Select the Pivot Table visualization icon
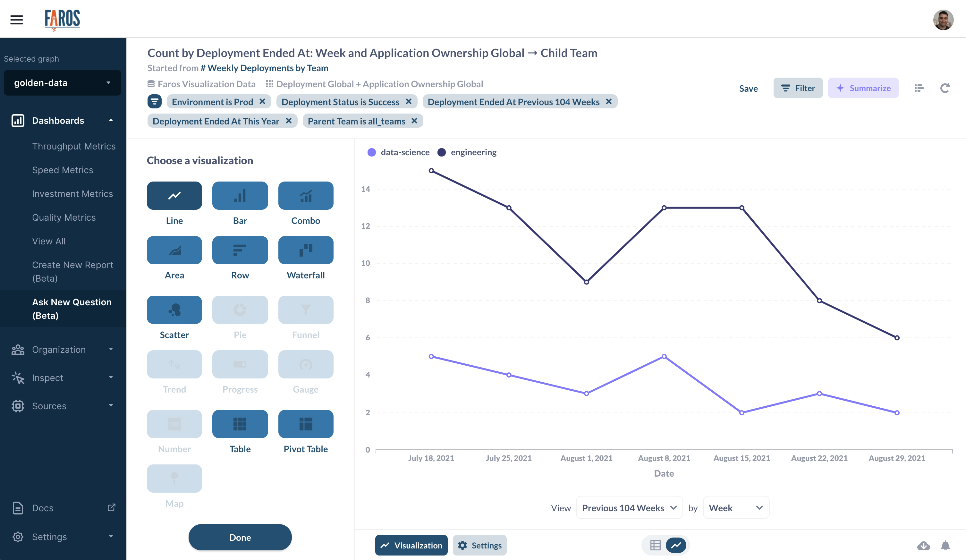Screen dimensions: 966x560 306,424
